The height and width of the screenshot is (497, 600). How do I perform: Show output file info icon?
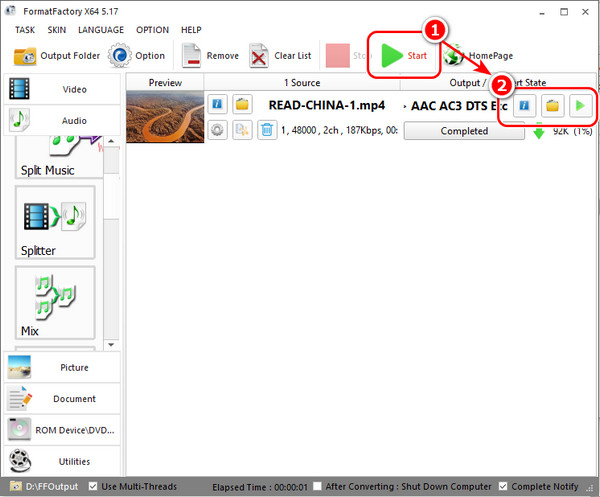pyautogui.click(x=524, y=106)
